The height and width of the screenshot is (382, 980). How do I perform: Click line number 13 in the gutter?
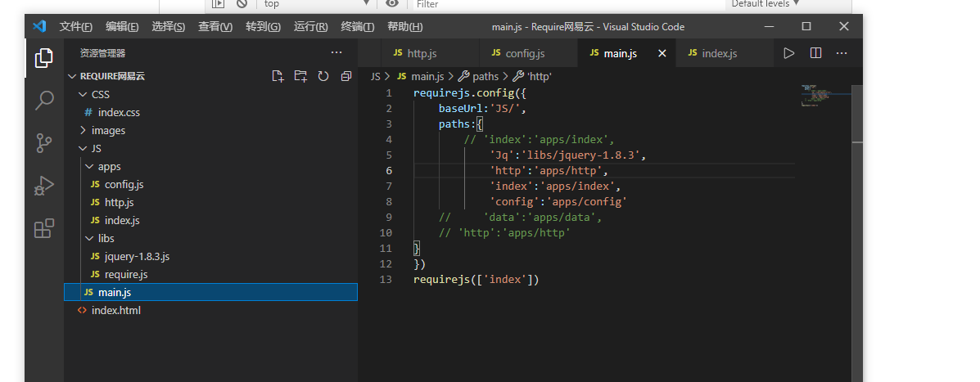(386, 280)
